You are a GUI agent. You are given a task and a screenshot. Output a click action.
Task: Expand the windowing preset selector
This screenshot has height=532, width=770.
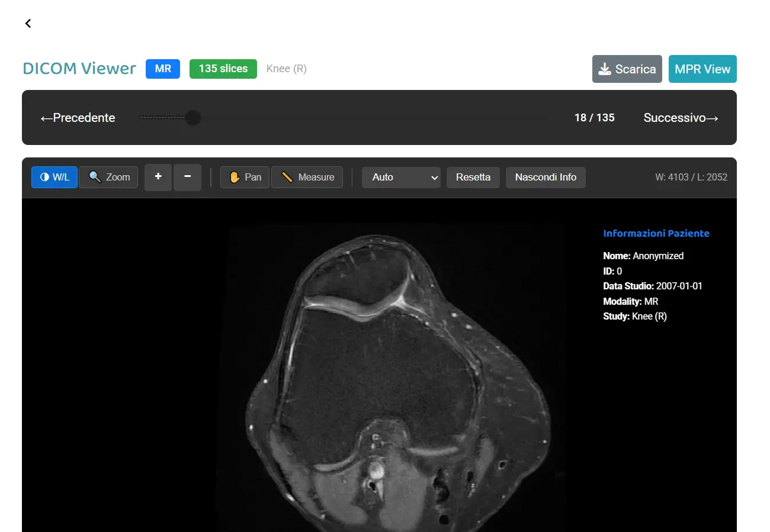coord(401,177)
